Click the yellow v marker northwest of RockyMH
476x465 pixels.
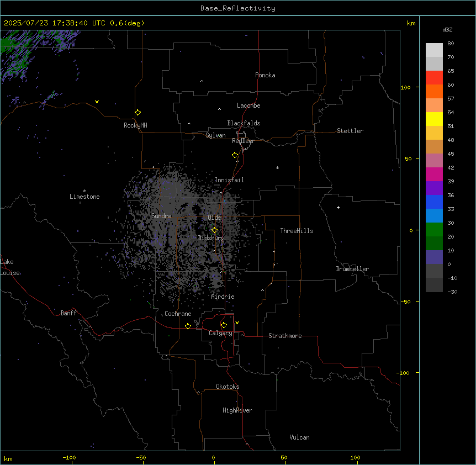point(97,102)
